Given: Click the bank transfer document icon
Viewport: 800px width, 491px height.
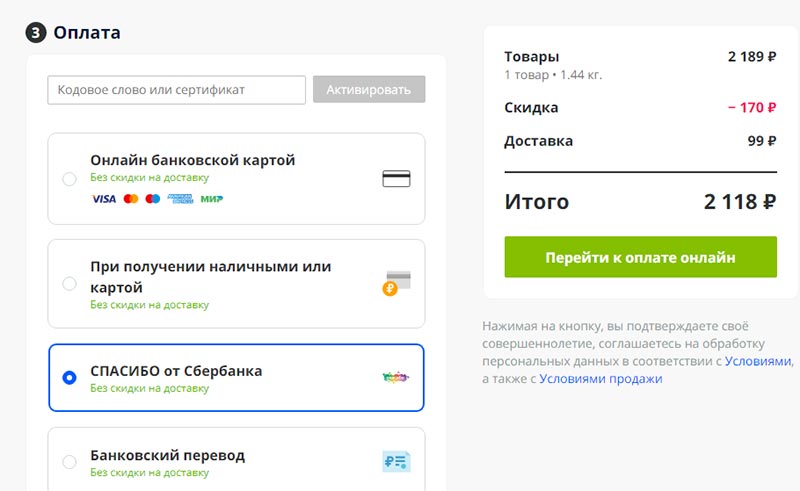Looking at the screenshot, I should coord(396,461).
